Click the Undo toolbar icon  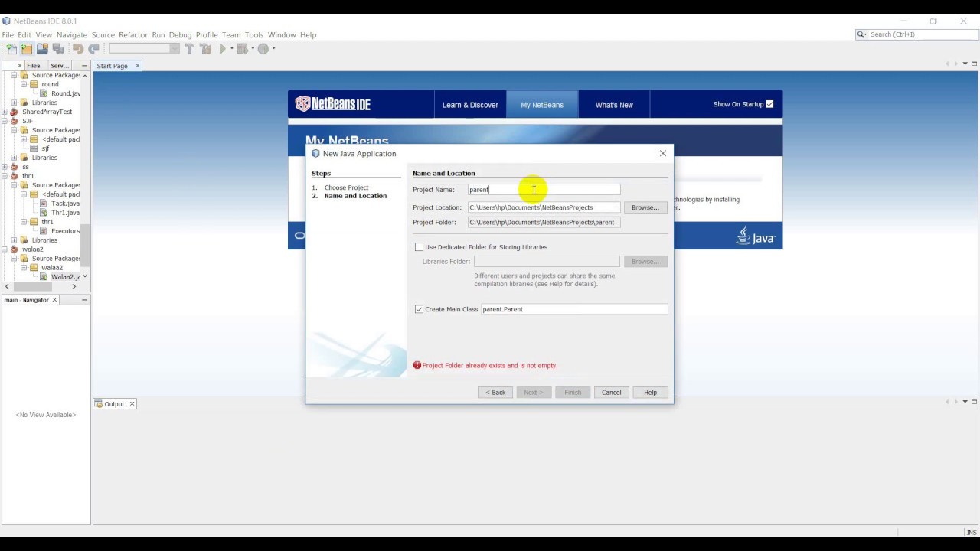(x=78, y=49)
